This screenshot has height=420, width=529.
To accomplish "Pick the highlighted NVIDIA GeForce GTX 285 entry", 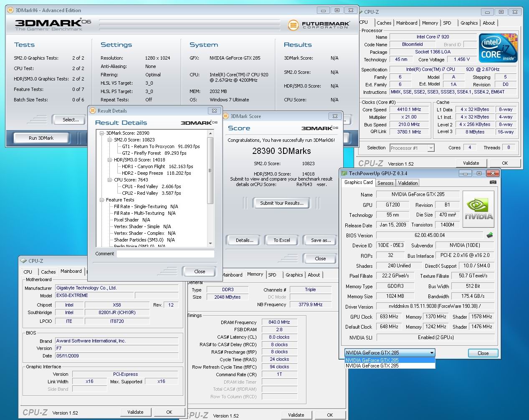I will pos(390,360).
